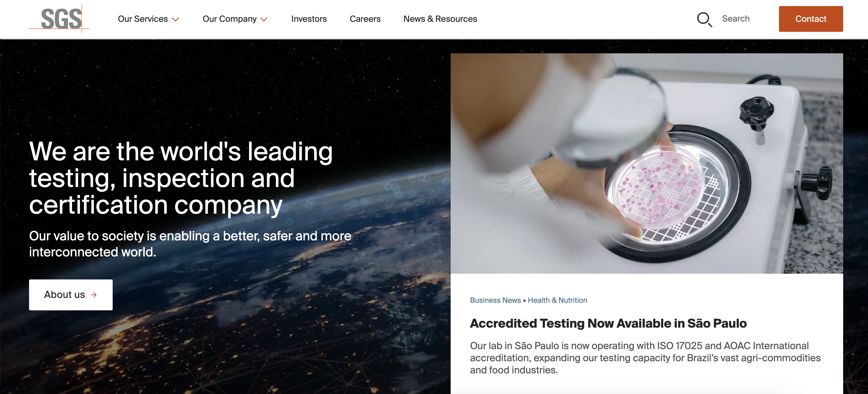Click the São Paulo lab article description text
The image size is (868, 394).
(645, 358)
